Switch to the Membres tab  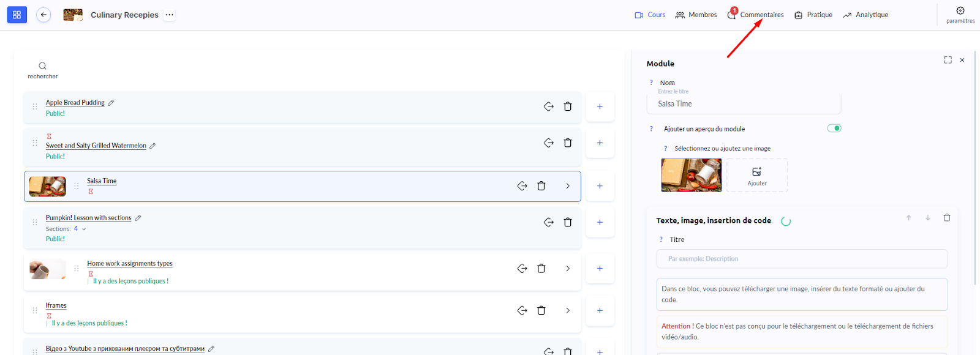pyautogui.click(x=696, y=15)
